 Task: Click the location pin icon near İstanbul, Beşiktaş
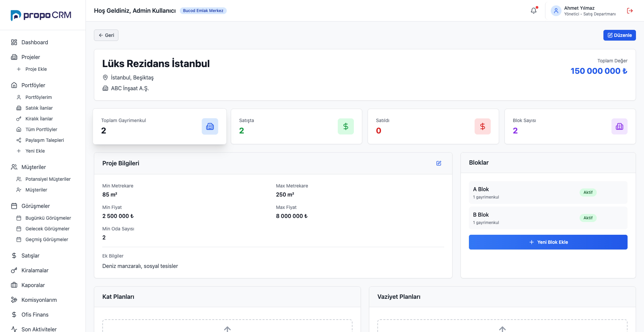[x=105, y=77]
